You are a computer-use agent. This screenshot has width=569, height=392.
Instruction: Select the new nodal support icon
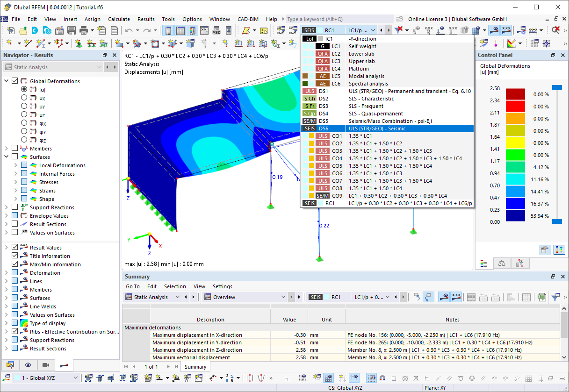[79, 43]
